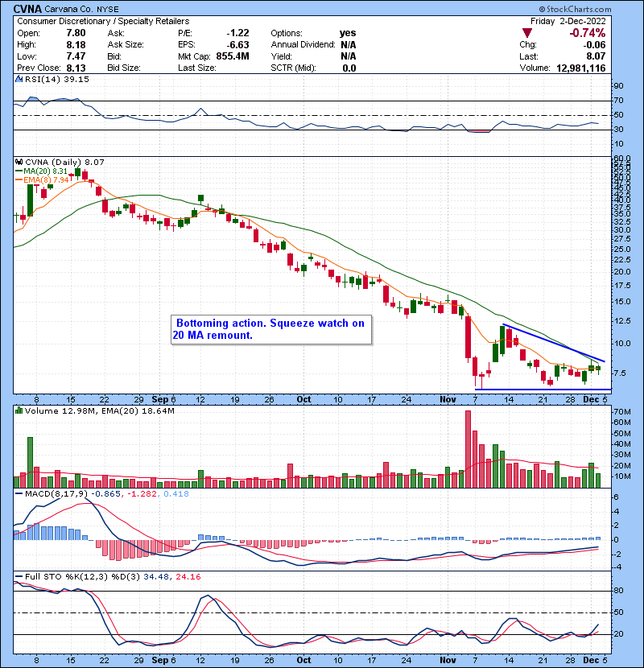Click the P/E value -1.22
This screenshot has height=668, width=644.
point(237,33)
